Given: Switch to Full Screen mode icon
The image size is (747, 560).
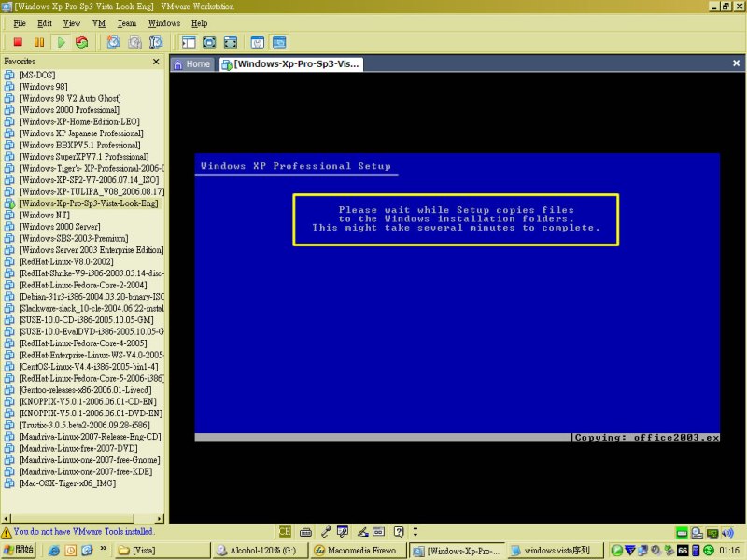Looking at the screenshot, I should pos(230,42).
